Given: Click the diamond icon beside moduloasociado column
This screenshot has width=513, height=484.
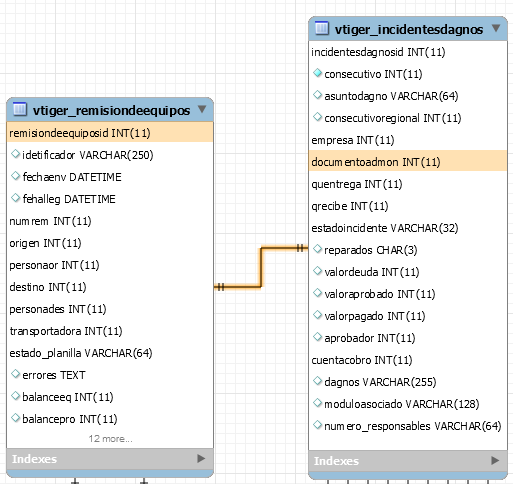Looking at the screenshot, I should tap(317, 403).
